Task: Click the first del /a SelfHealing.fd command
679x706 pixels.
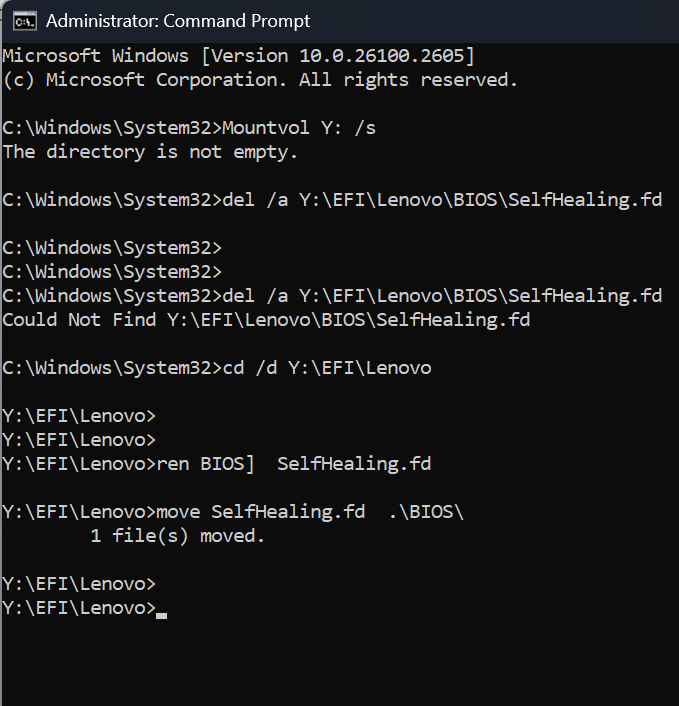Action: tap(442, 200)
